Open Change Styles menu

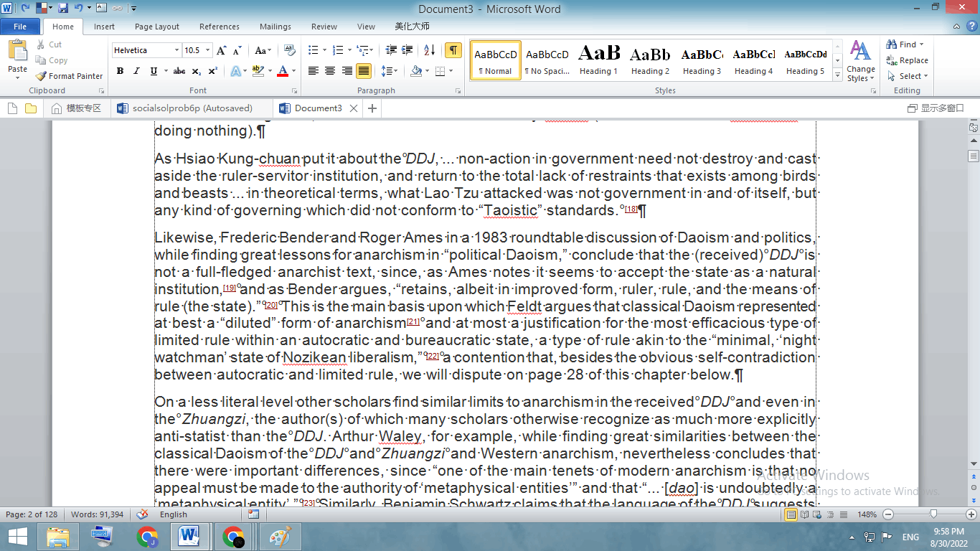click(x=860, y=61)
